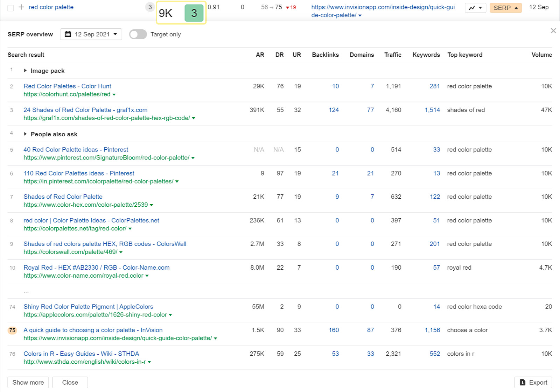
Task: Click the plus icon next to "red color palette"
Action: click(20, 7)
